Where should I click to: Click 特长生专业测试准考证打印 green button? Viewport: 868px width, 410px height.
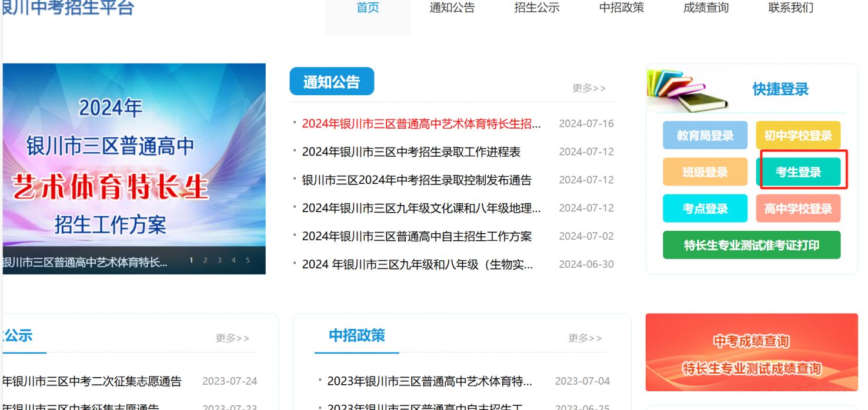coord(752,245)
